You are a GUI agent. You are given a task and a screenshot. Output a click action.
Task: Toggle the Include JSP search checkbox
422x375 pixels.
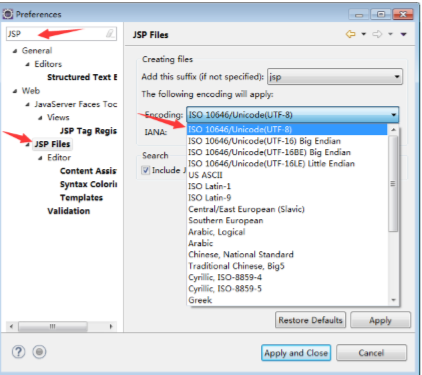(145, 170)
